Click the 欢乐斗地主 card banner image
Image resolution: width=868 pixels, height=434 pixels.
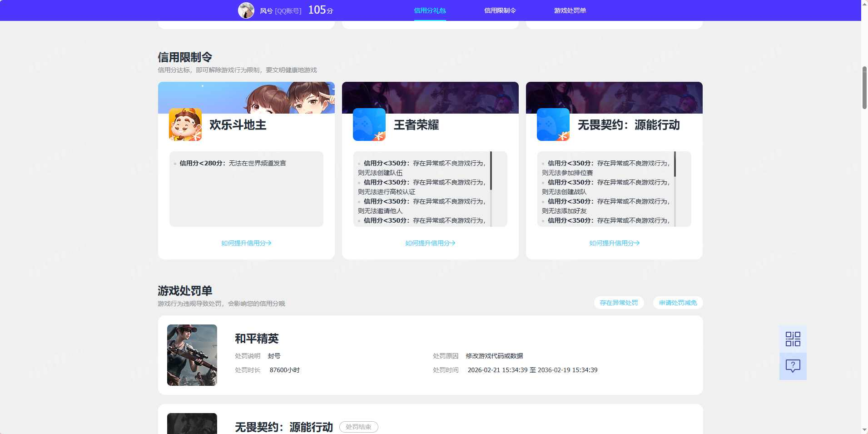[246, 97]
